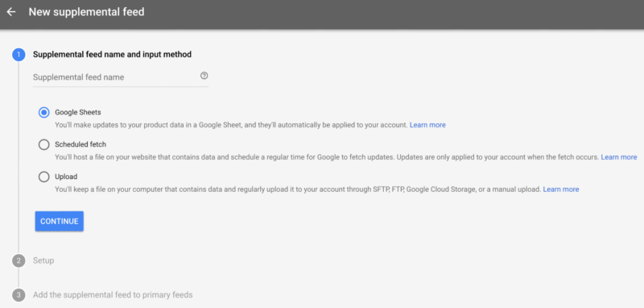Screen dimensions: 644x308
Task: Select Google Sheets radio option
Action: point(44,112)
